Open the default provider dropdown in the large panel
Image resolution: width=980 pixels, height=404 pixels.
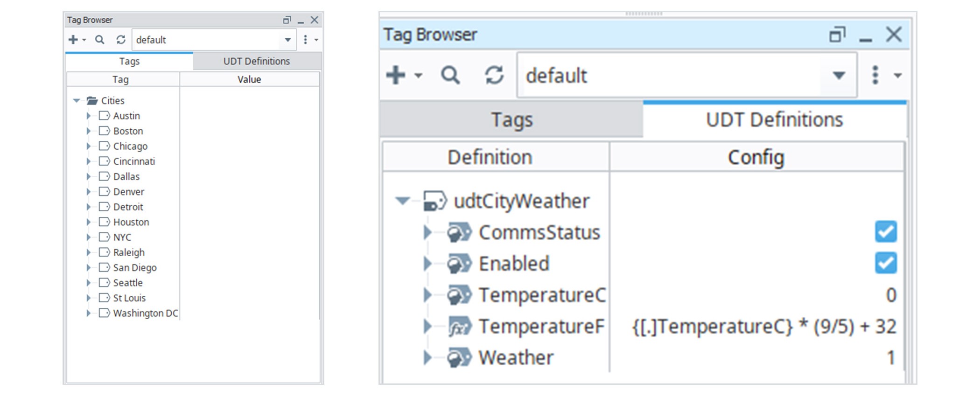click(x=839, y=75)
